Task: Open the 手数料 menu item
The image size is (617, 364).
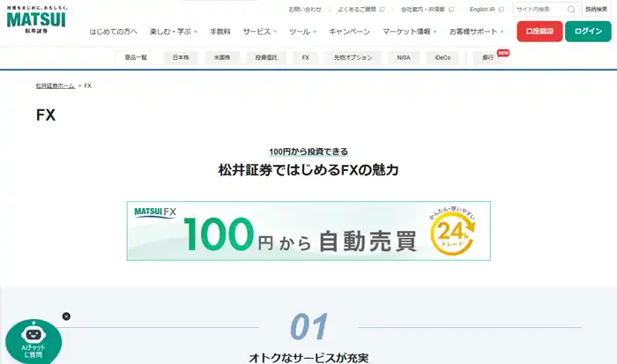Action: pyautogui.click(x=220, y=32)
